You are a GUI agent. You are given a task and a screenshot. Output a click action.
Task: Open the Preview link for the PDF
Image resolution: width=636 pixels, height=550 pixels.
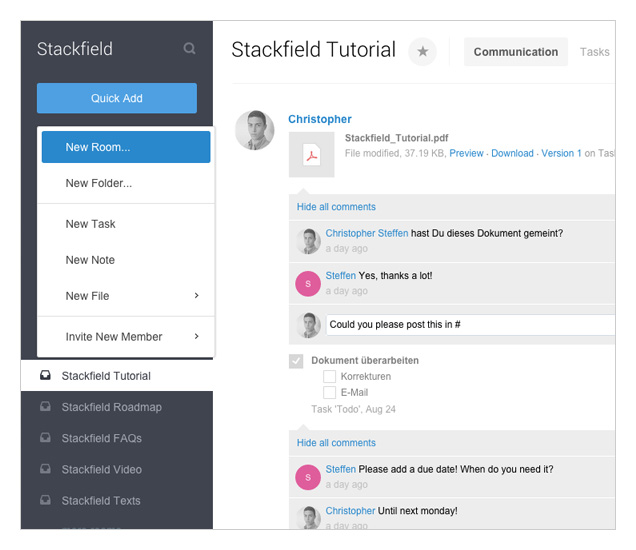point(466,153)
